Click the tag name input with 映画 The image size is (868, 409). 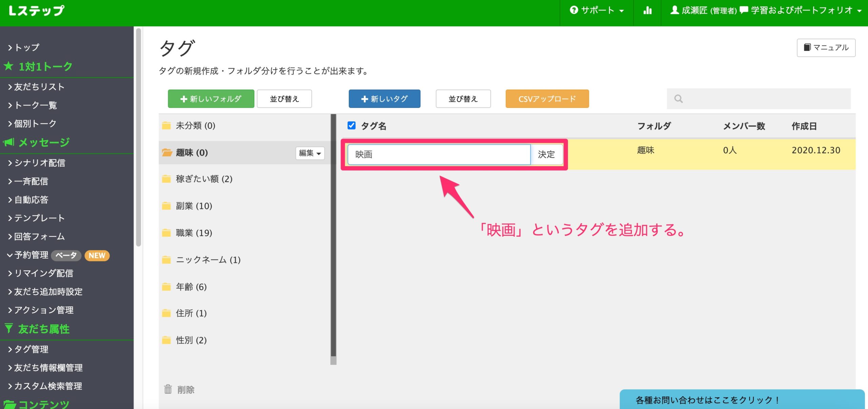tap(439, 155)
